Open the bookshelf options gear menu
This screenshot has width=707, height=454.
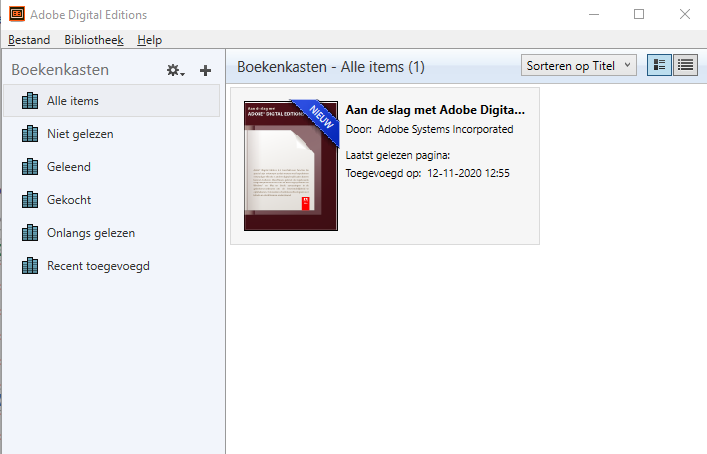coord(175,70)
